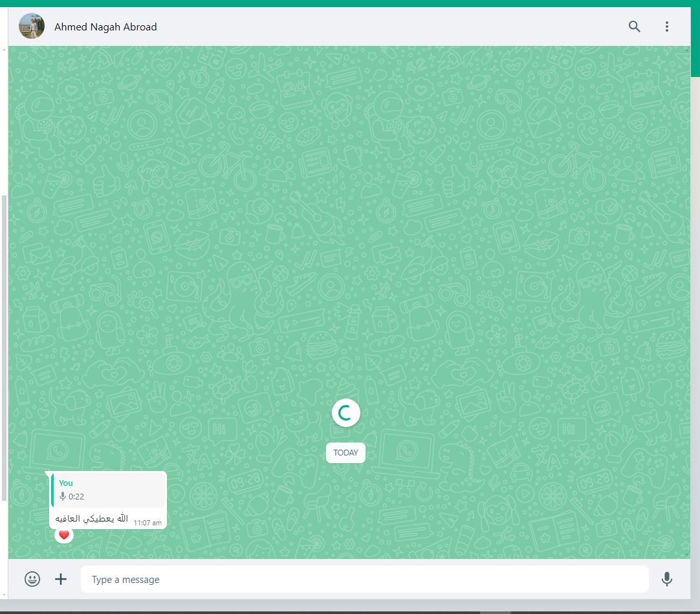Open the quoted 0:22 voice message
This screenshot has height=614, width=700.
coord(107,490)
